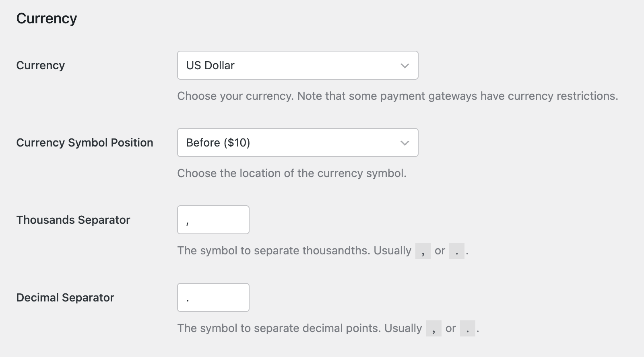Click inside the Thousands Separator input field
Image resolution: width=644 pixels, height=357 pixels.
[213, 220]
